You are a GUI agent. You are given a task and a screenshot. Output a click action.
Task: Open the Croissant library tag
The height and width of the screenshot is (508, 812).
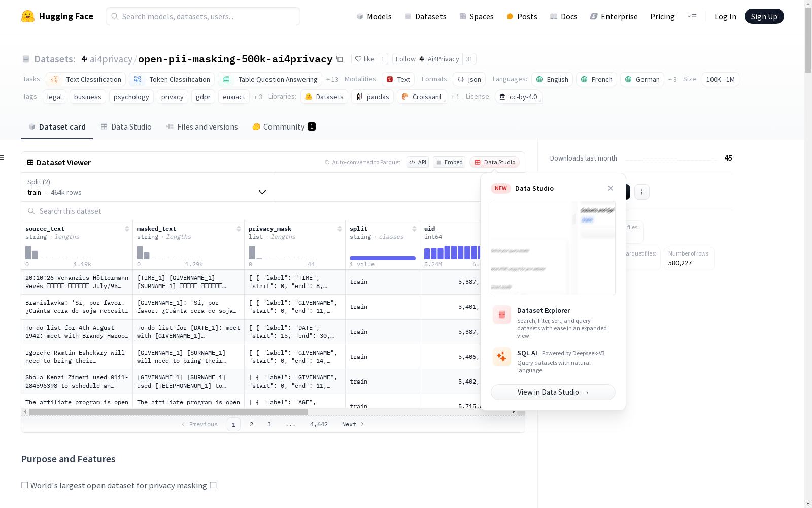(422, 97)
